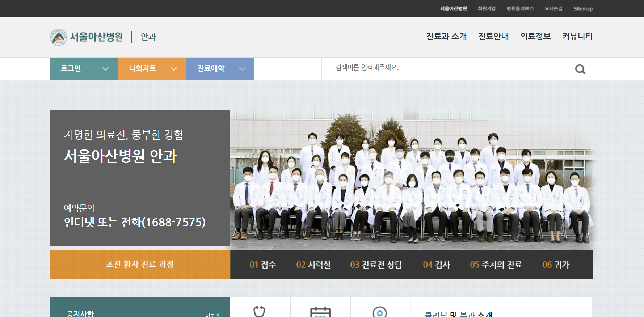Select step 06 귀가
644x317 pixels.
(x=556, y=265)
